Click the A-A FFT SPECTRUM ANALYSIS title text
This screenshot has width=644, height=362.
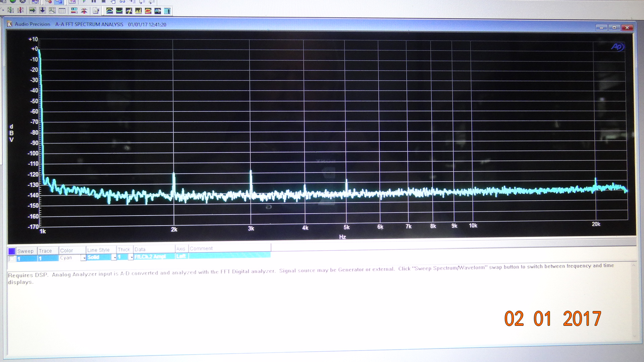89,24
